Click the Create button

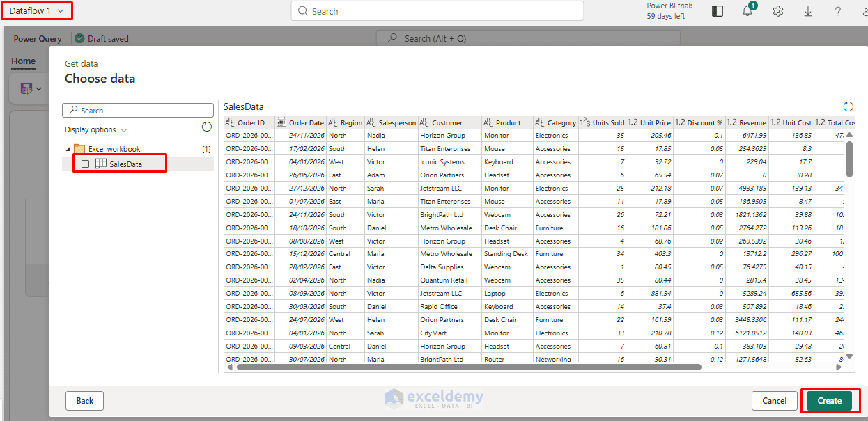[x=830, y=401]
